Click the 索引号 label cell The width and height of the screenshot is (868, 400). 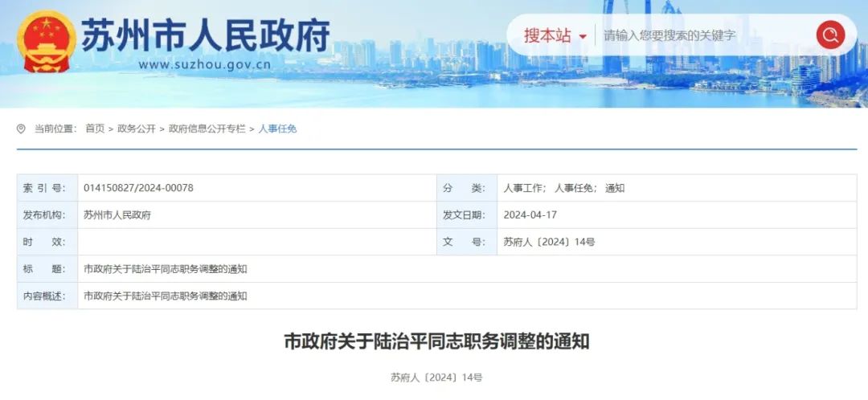47,188
